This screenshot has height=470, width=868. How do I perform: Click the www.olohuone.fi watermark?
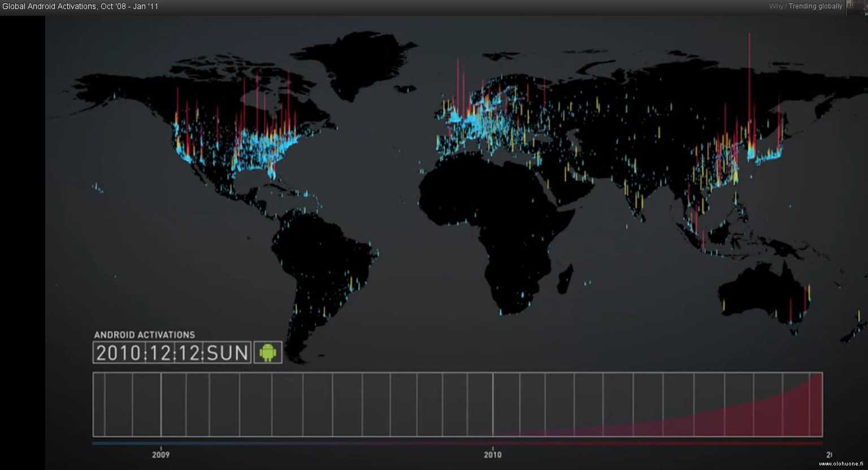tap(840, 464)
